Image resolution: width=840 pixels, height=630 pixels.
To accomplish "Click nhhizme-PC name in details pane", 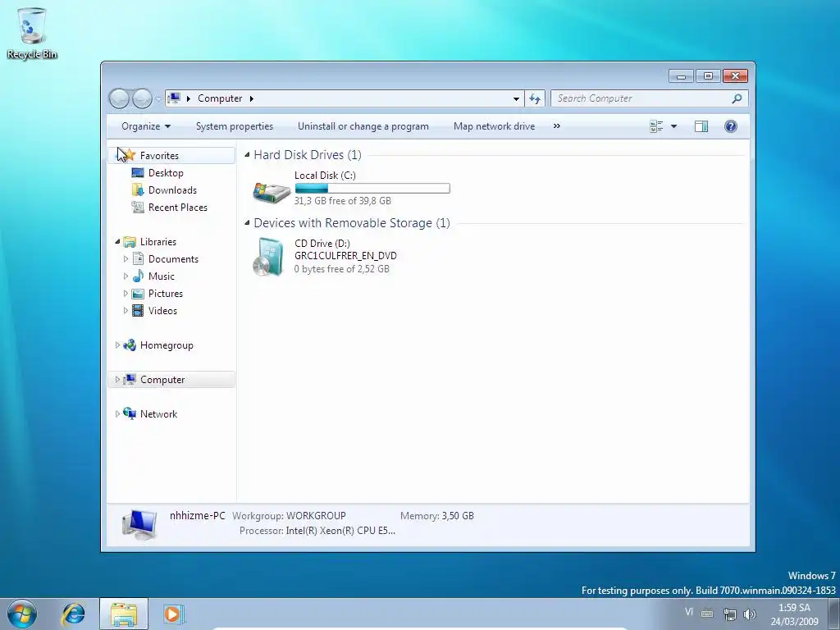I will [x=197, y=516].
